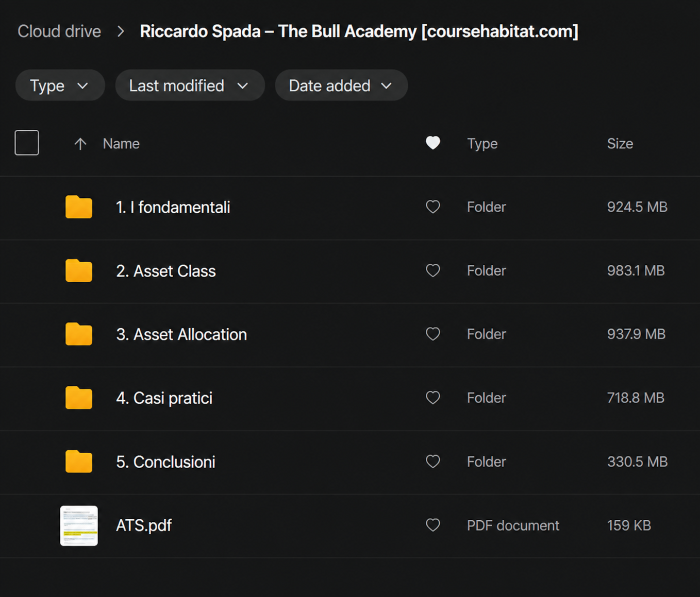Favourite the 2. Asset Class folder
The height and width of the screenshot is (597, 700).
[433, 270]
